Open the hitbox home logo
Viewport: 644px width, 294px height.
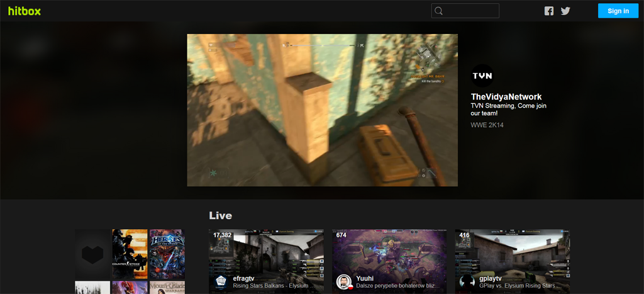click(x=25, y=11)
